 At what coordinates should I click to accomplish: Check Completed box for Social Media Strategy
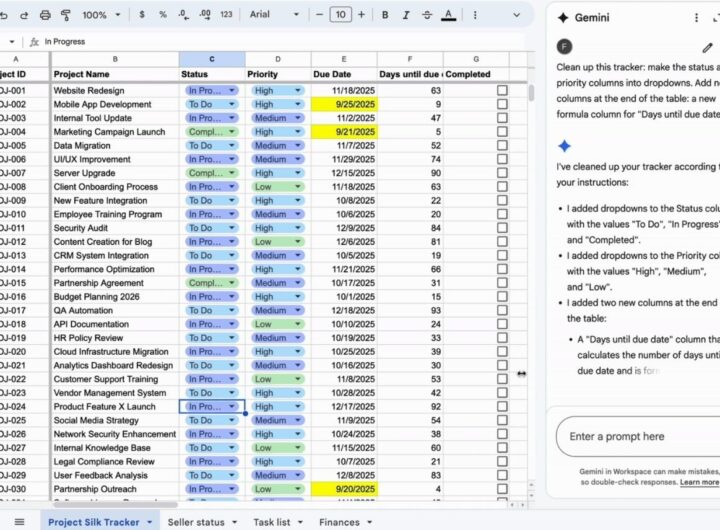(502, 420)
